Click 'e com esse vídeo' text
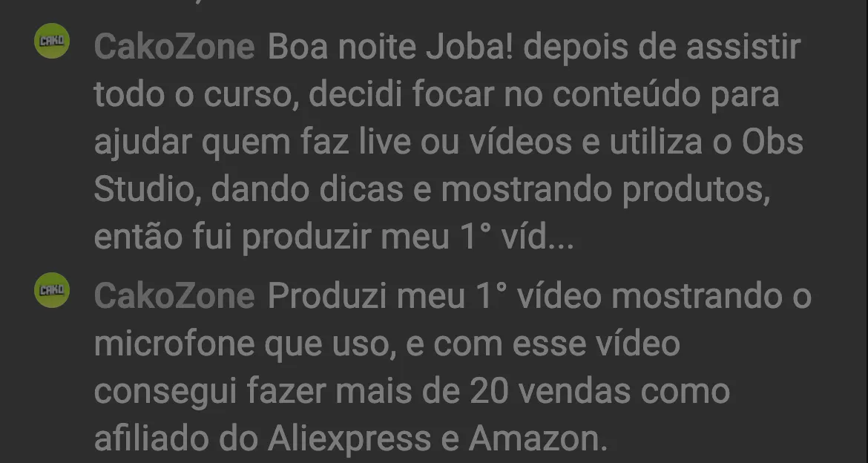Image resolution: width=868 pixels, height=463 pixels. point(543,344)
